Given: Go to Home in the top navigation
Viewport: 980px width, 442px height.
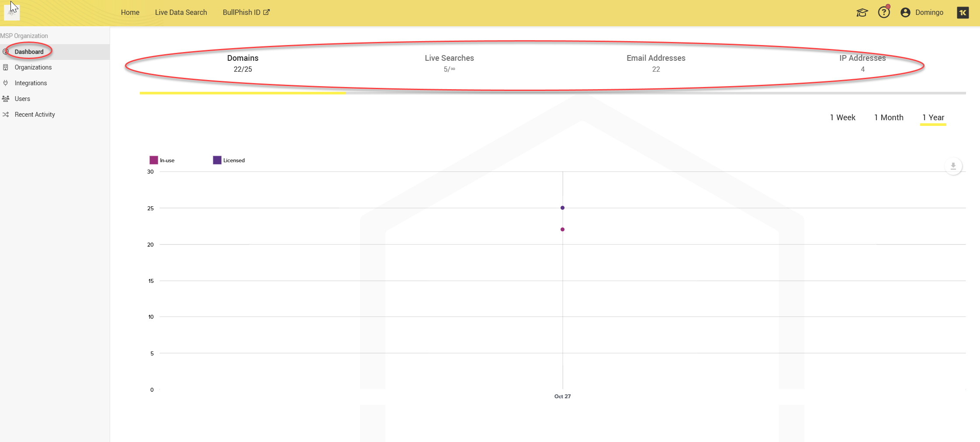Looking at the screenshot, I should point(130,13).
